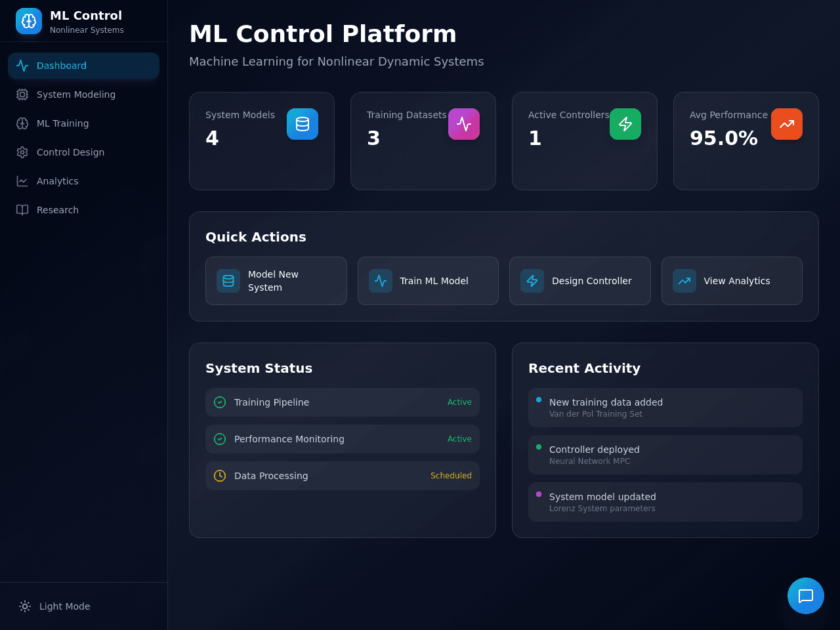This screenshot has width=840, height=630.
Task: Open the ML Training section
Action: pyautogui.click(x=83, y=123)
